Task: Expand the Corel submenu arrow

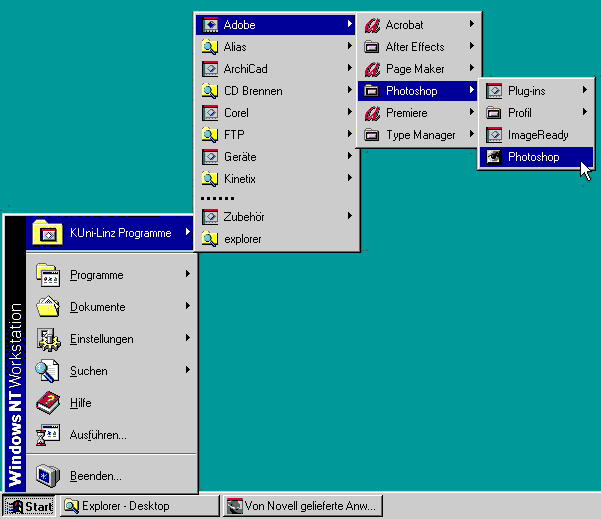Action: (350, 112)
